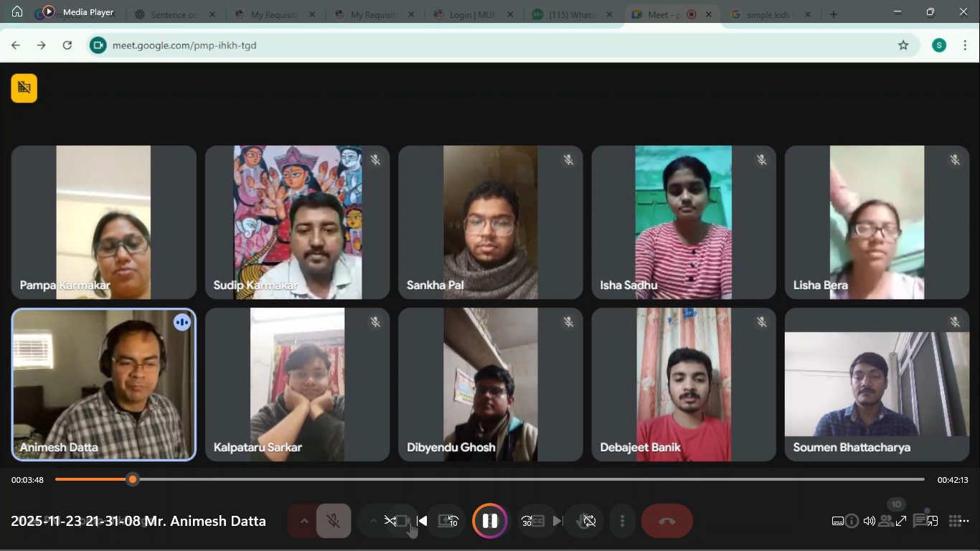The height and width of the screenshot is (551, 980).
Task: Click the red leave call button
Action: [666, 521]
